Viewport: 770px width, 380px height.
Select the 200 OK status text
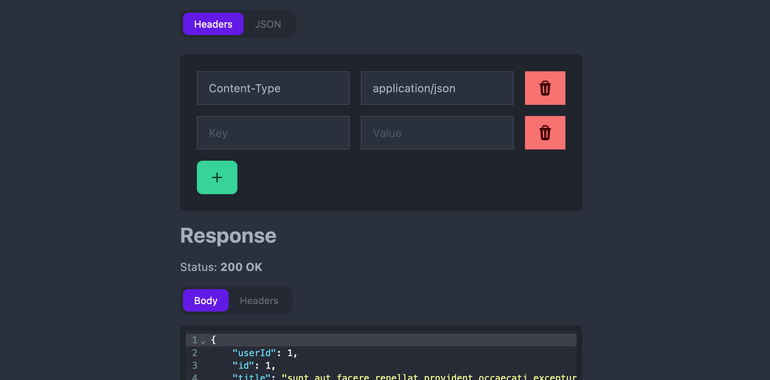241,267
